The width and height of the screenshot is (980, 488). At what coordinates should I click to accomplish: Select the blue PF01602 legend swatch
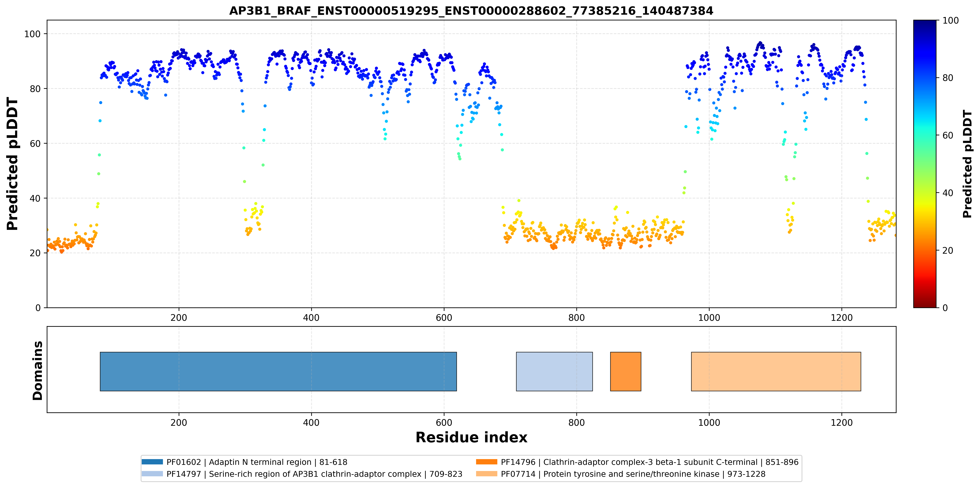(152, 462)
